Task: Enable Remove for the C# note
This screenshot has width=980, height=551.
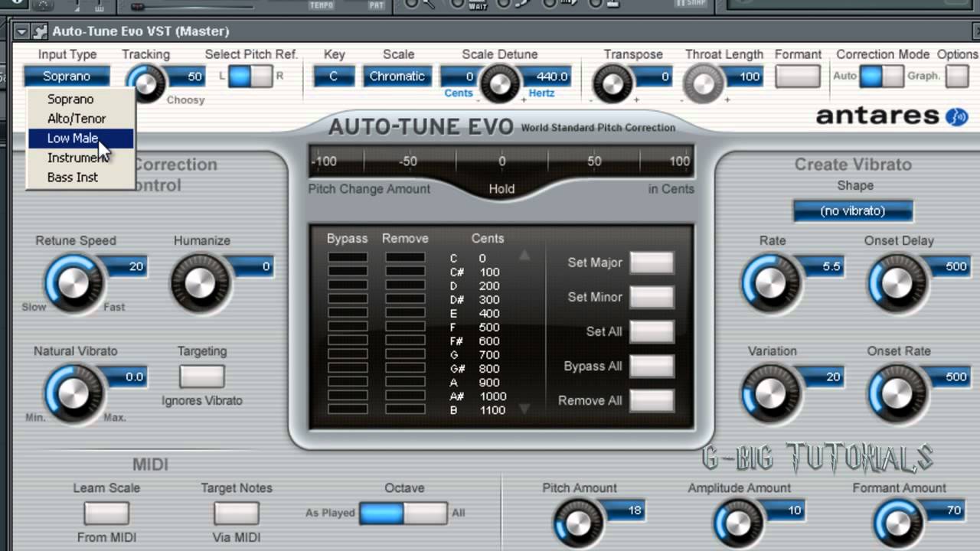Action: click(x=405, y=272)
